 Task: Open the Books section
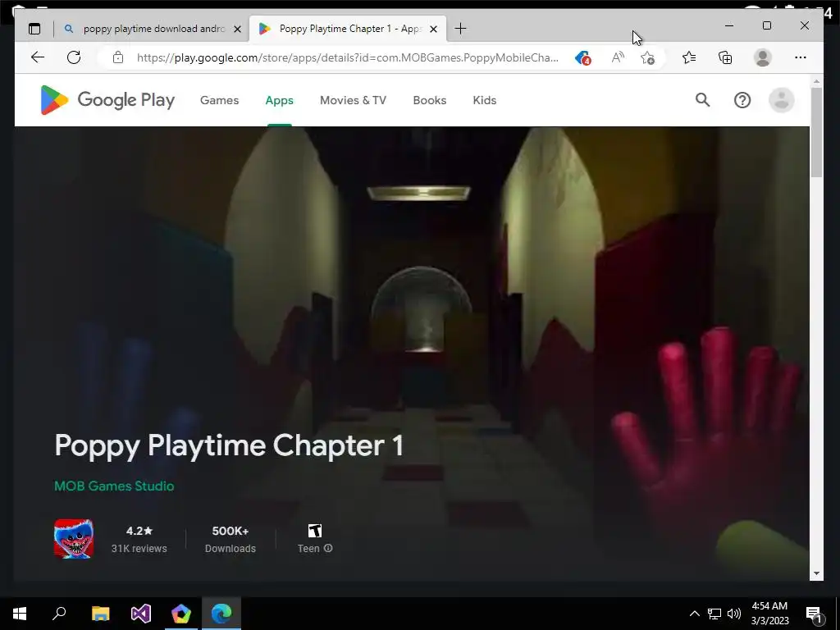[x=430, y=100]
